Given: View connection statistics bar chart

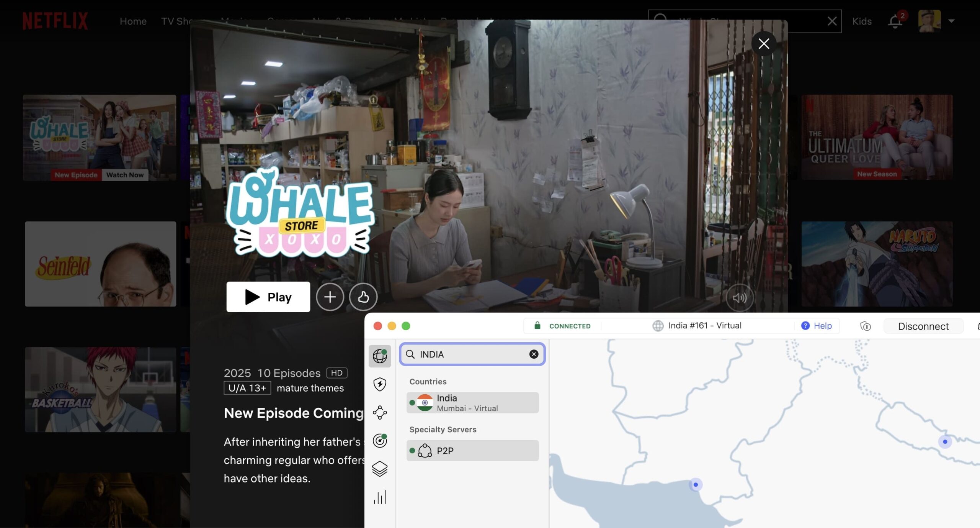Looking at the screenshot, I should click(x=379, y=497).
